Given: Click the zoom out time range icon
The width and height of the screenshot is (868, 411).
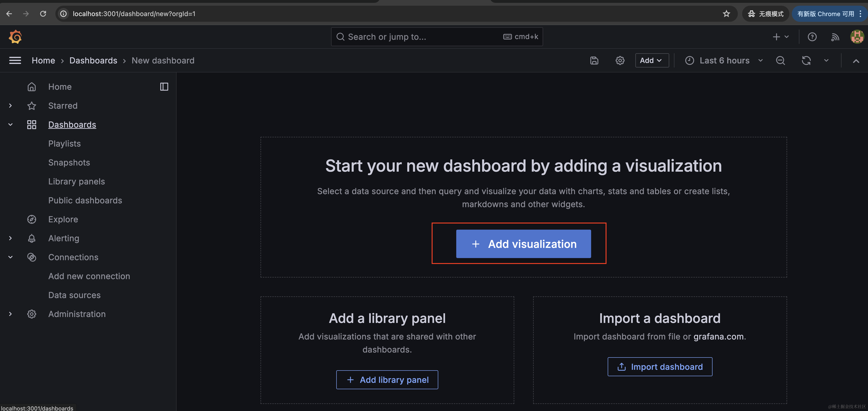Looking at the screenshot, I should click(x=780, y=61).
